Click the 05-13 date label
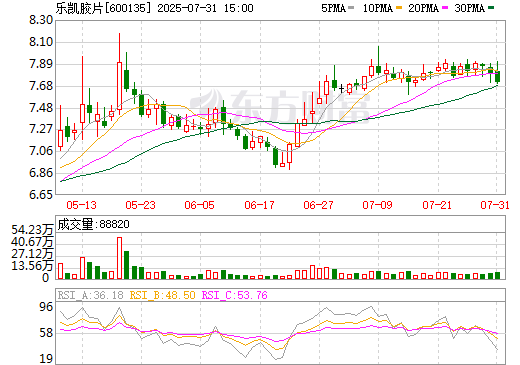Screen dimensions: 520x365 (82, 205)
